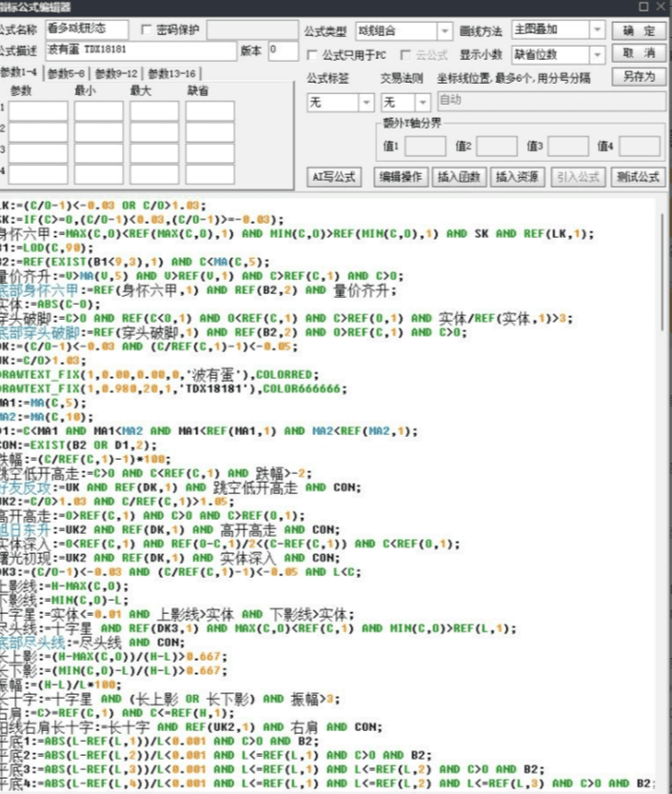672x794 pixels.
Task: Toggle the 公式只用于PC checkbox
Action: point(313,55)
